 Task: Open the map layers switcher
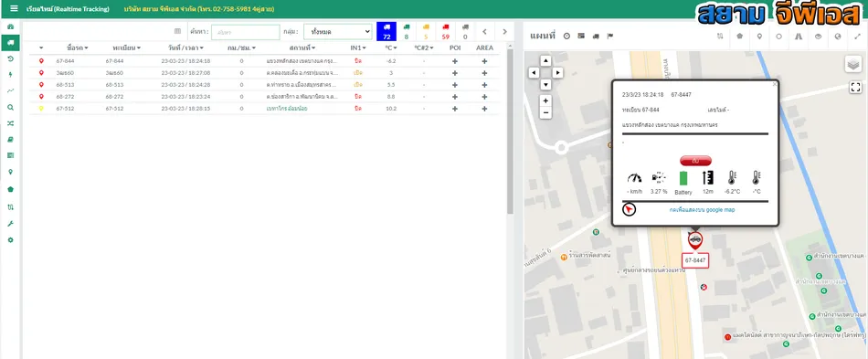(853, 65)
